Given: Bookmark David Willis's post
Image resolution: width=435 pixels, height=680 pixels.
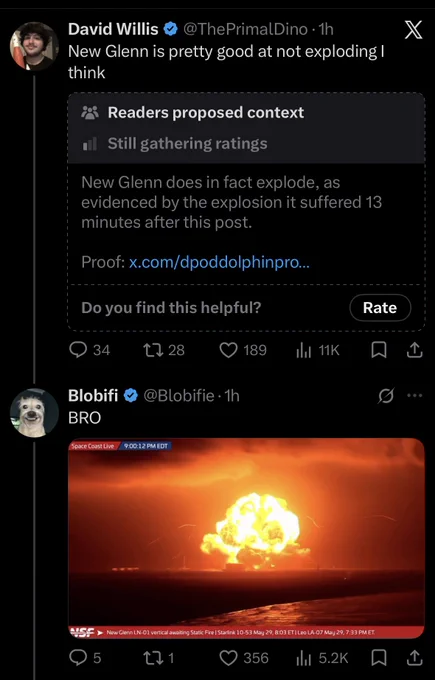Looking at the screenshot, I should point(379,350).
